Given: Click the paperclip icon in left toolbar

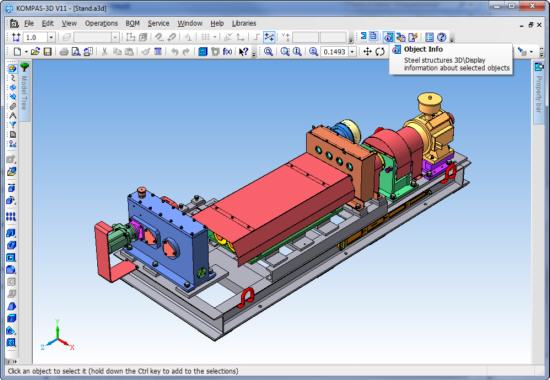Looking at the screenshot, I should (12, 106).
